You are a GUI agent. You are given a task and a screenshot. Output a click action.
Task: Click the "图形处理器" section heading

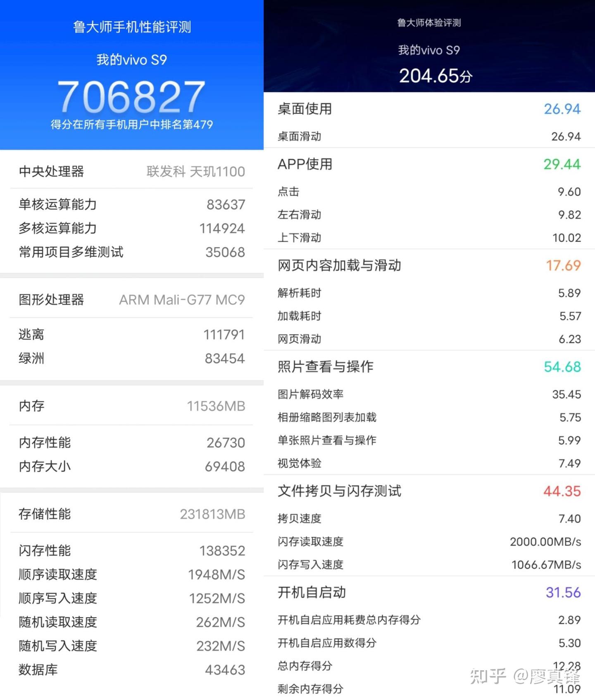pyautogui.click(x=51, y=300)
